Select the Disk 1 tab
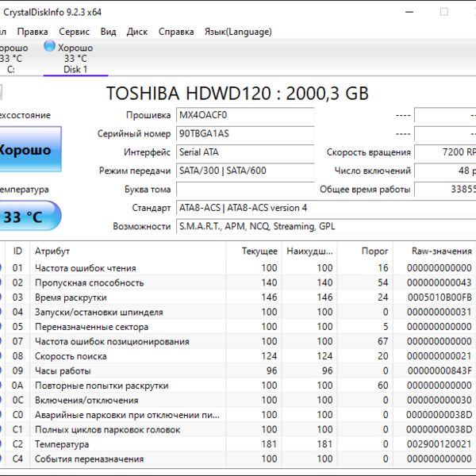 point(75,58)
